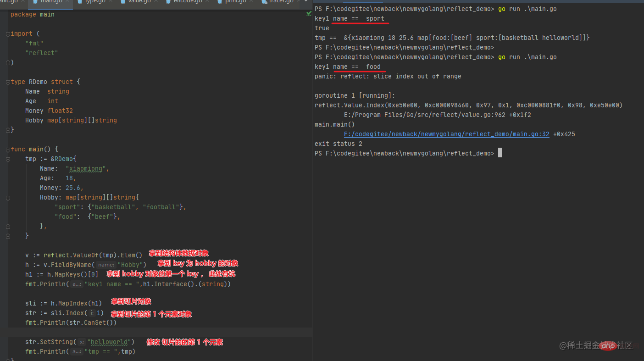This screenshot has width=644, height=361.
Task: Click the Go file icon on type.go tab
Action: 80,2
